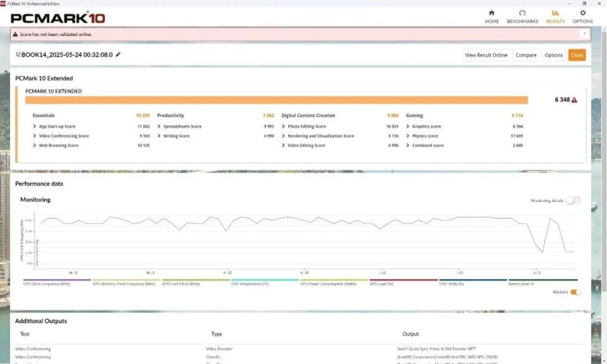Click the App Start-up value 11 842
Screen dimensions: 607x364
tap(144, 126)
